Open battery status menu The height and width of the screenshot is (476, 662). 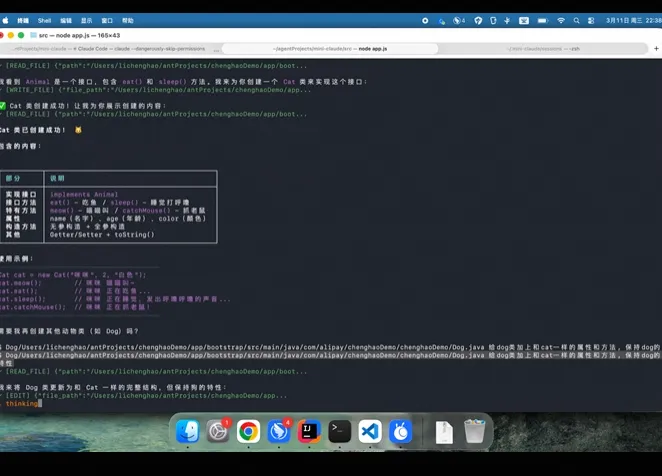click(x=543, y=21)
